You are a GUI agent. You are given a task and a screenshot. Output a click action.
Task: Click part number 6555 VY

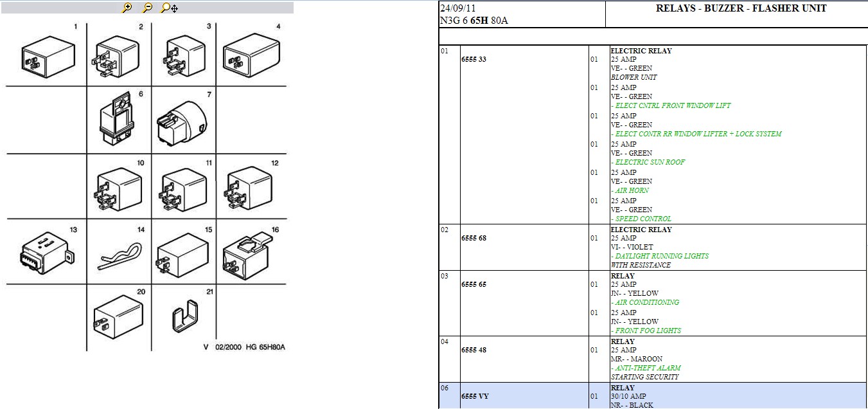475,397
